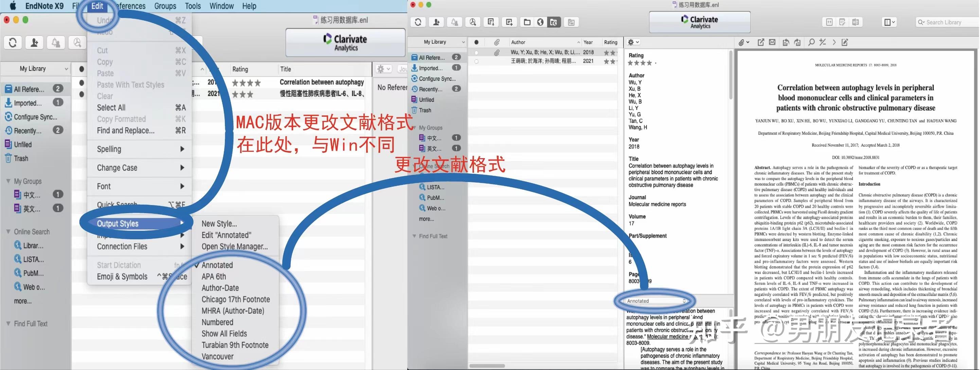The image size is (980, 370).
Task: Toggle the unread dot on Wang's 2021 reference
Action: coord(477,61)
